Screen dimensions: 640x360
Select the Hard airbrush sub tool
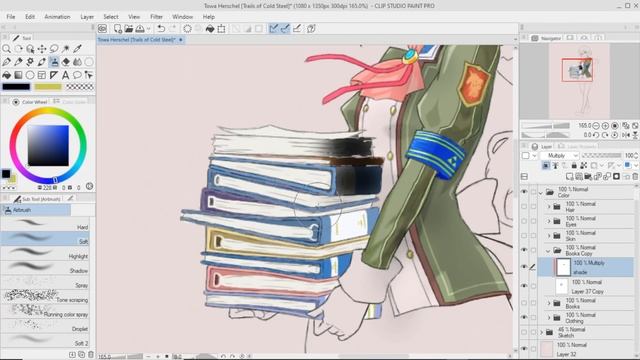pyautogui.click(x=45, y=224)
